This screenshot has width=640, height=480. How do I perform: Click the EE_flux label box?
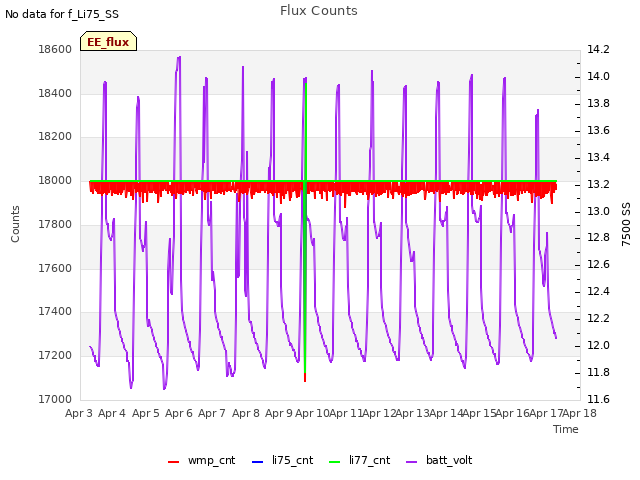click(x=108, y=41)
